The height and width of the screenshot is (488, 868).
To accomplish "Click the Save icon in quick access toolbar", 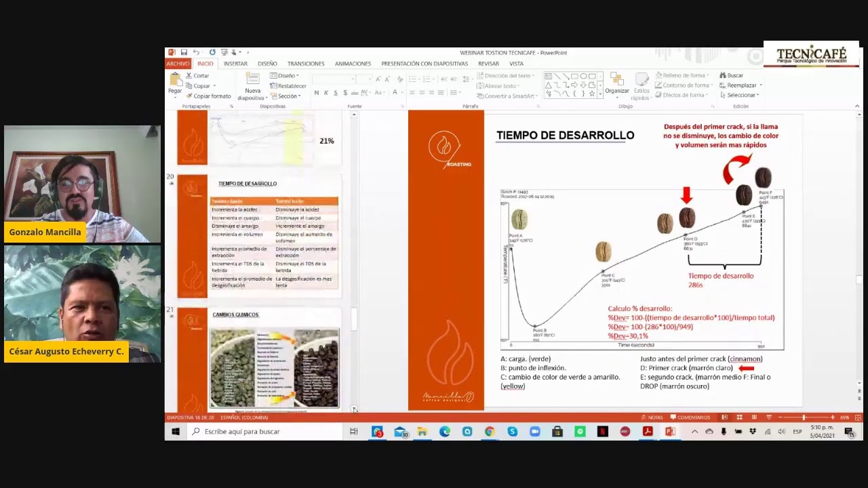I will coord(184,52).
